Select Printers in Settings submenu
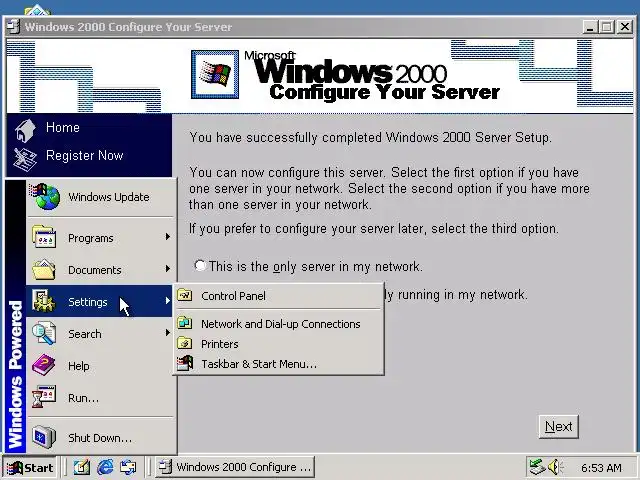 pos(278,344)
